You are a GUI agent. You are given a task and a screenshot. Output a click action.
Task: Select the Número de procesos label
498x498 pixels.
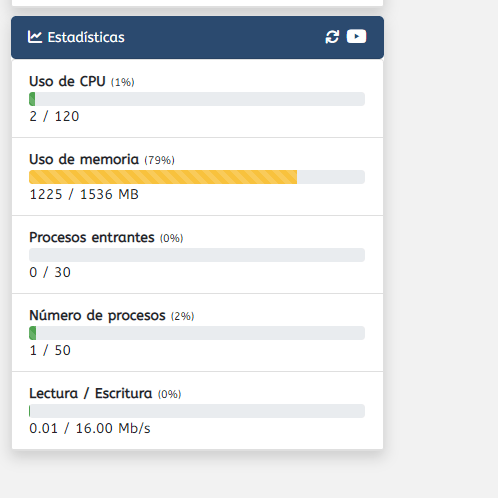click(97, 315)
